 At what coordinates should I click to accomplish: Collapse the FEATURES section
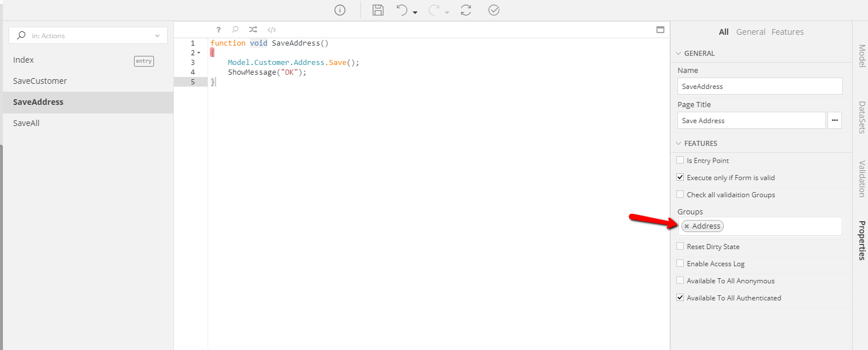(x=679, y=144)
